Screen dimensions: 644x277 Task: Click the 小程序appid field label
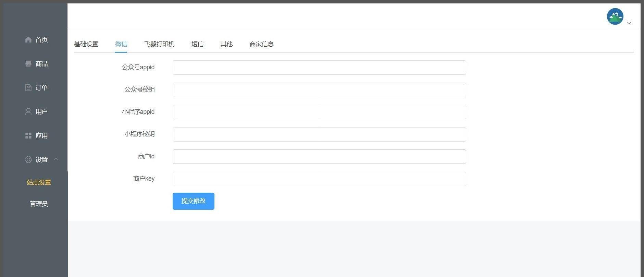point(138,112)
